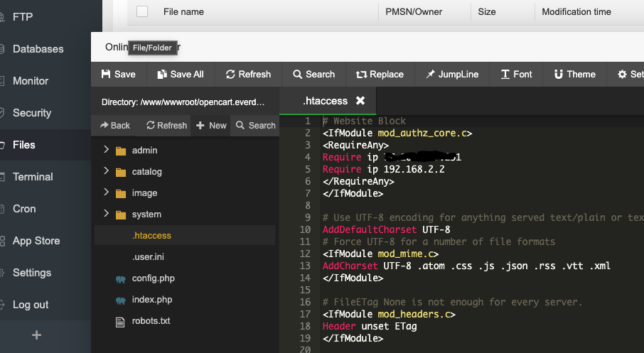Screen dimensions: 644x353
Task: Open Terminal from the left sidebar
Action: click(33, 177)
